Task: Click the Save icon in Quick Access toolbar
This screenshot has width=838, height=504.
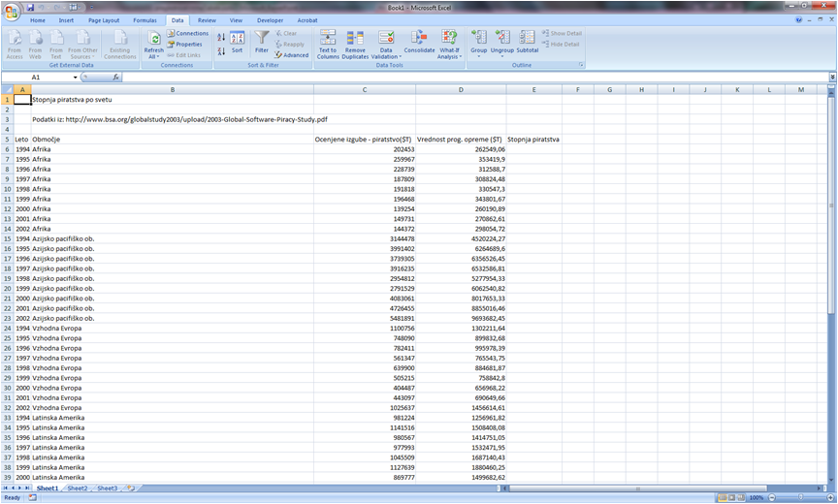Action: 30,8
